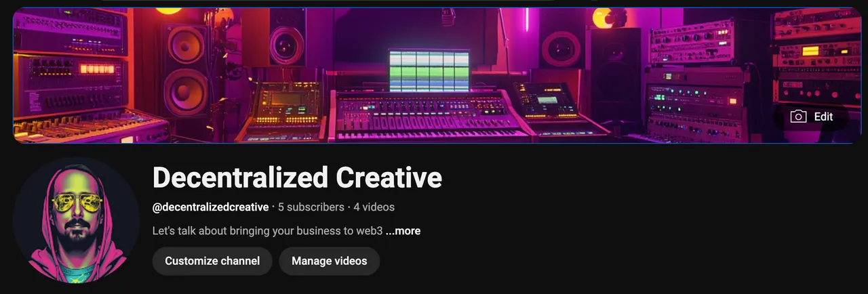Click the large speaker in banner left
The image size is (868, 294).
[x=185, y=71]
